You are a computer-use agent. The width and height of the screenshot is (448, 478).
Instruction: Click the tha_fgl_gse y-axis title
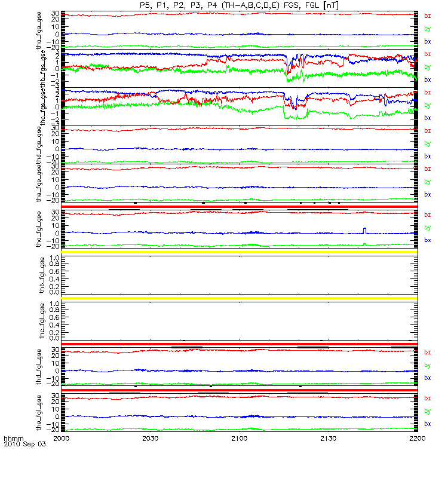[39, 229]
